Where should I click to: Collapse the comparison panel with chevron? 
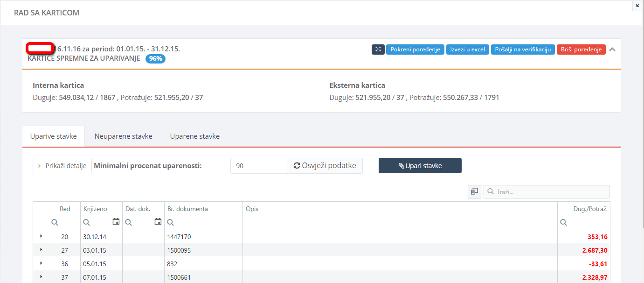pos(612,50)
